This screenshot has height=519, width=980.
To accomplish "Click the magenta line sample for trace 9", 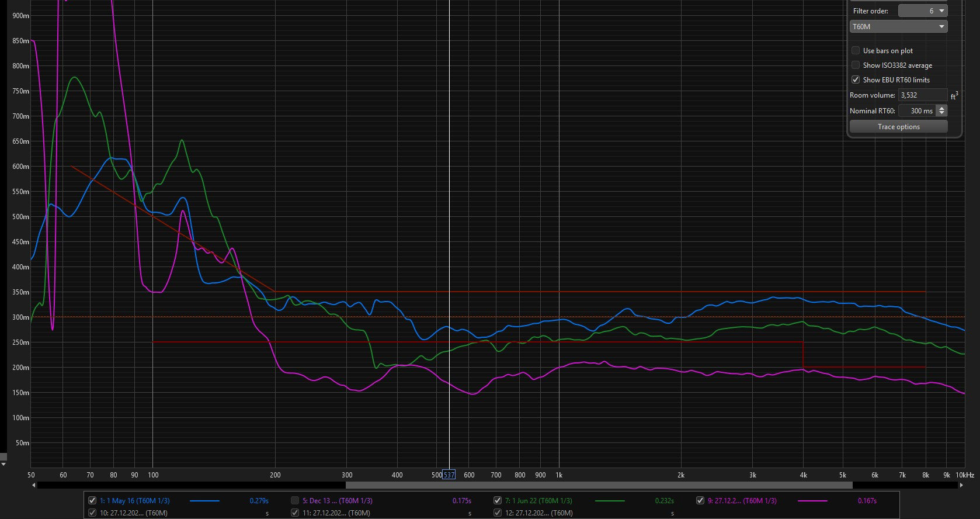I will click(812, 501).
